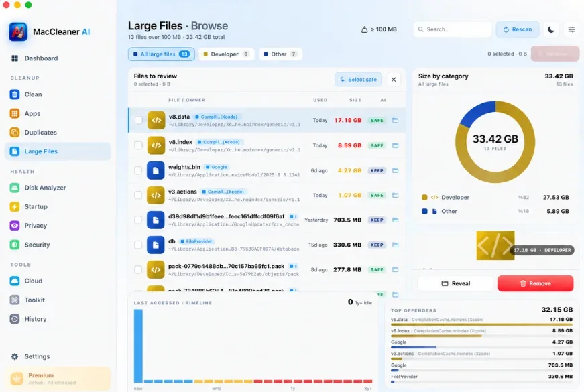584x392 pixels.
Task: Click v8.data code file icon
Action: 156,120
